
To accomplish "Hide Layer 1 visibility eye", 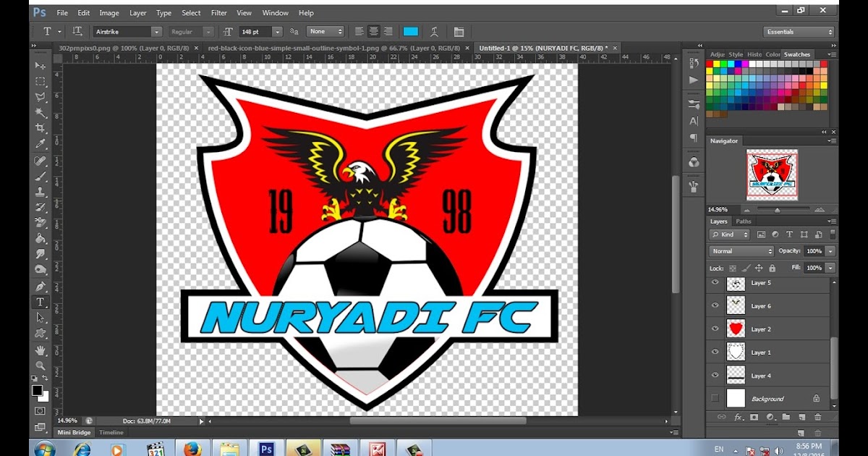I will click(715, 352).
